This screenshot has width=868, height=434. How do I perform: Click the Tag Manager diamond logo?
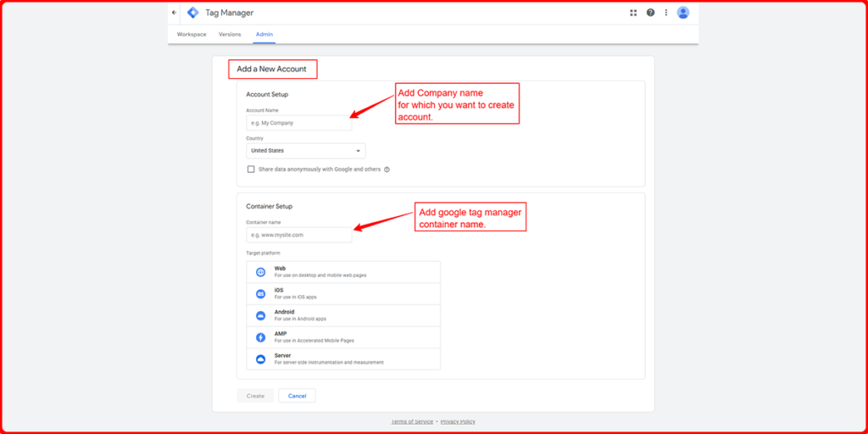192,13
